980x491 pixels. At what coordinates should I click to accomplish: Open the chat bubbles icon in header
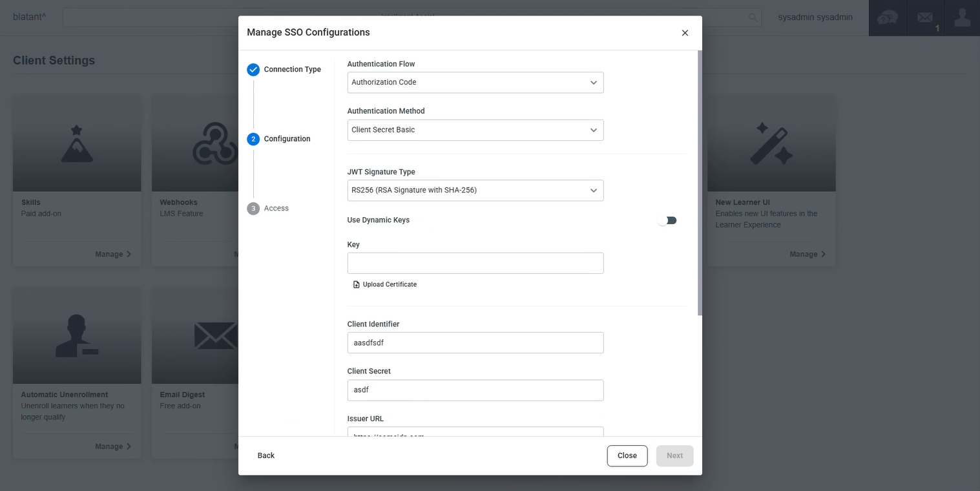point(887,17)
